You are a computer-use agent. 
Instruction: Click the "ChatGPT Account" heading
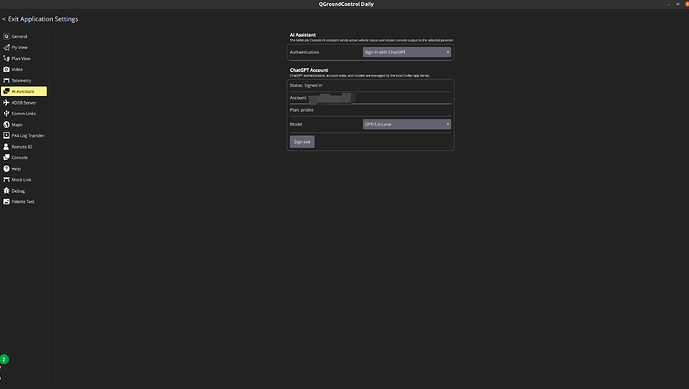coord(309,70)
